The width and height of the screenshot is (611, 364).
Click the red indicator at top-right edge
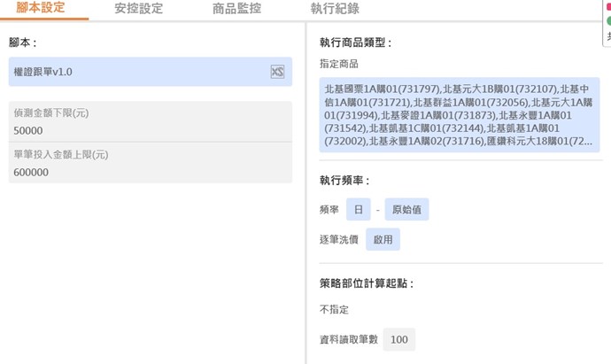pyautogui.click(x=608, y=6)
